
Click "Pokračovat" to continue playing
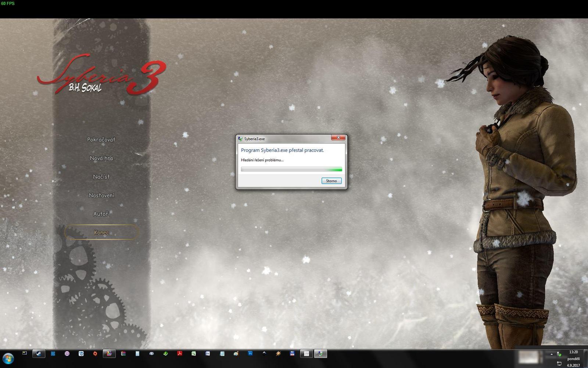tap(101, 139)
